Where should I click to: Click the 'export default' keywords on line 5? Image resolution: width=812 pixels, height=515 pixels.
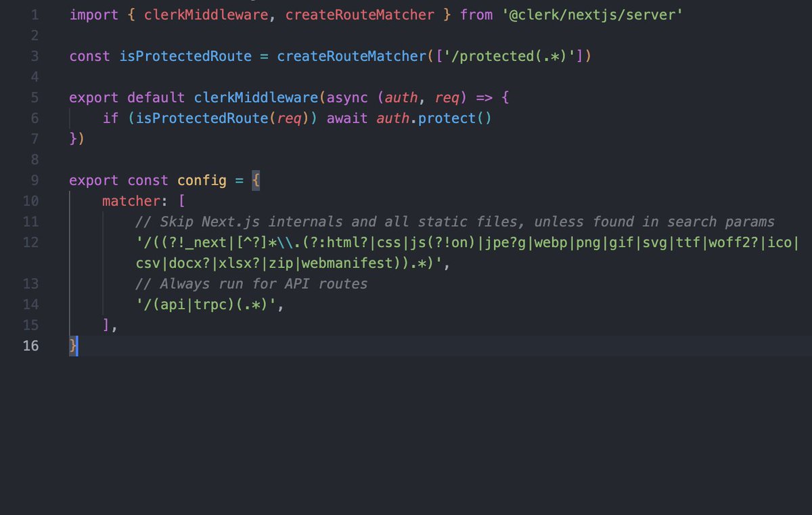point(127,97)
